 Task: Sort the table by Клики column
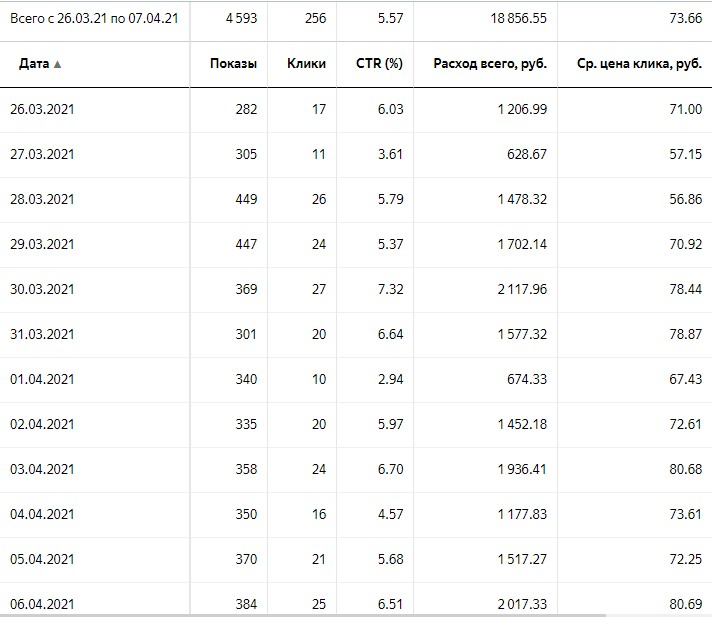[306, 64]
